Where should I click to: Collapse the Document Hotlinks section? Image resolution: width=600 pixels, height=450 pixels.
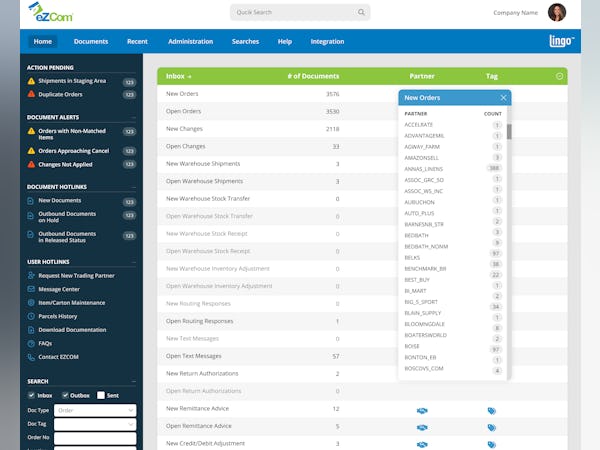(x=134, y=187)
